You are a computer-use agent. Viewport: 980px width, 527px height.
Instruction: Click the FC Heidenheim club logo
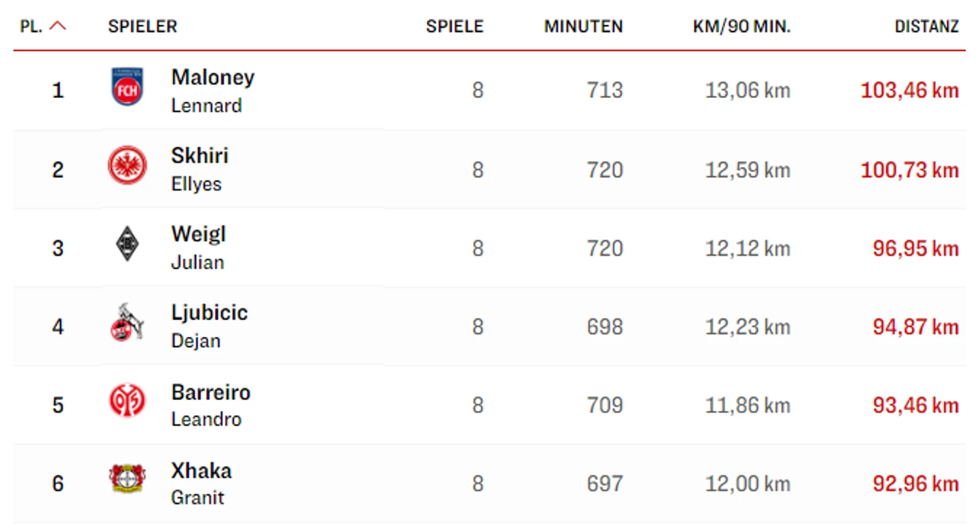click(127, 87)
